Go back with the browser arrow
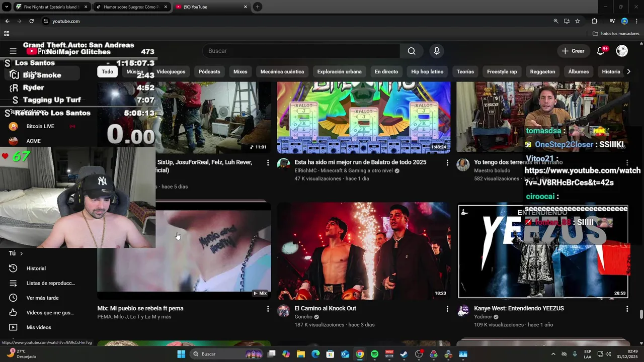The width and height of the screenshot is (644, 362). (x=7, y=21)
